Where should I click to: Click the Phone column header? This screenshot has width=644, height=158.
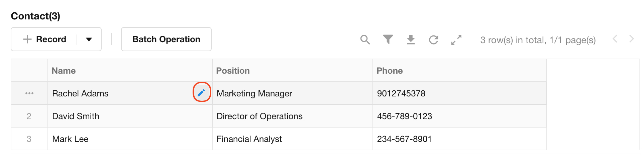390,71
